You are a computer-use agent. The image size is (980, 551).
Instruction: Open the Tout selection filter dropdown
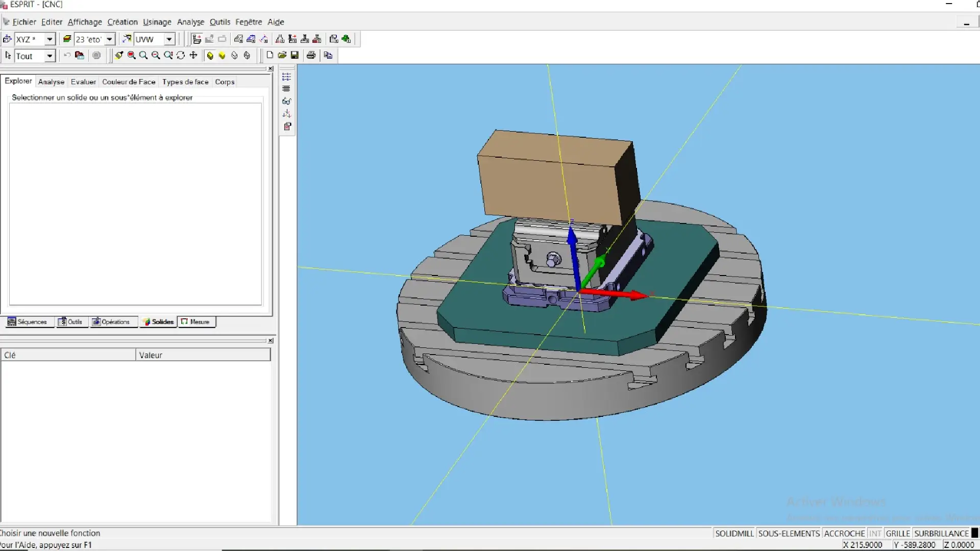(x=50, y=56)
